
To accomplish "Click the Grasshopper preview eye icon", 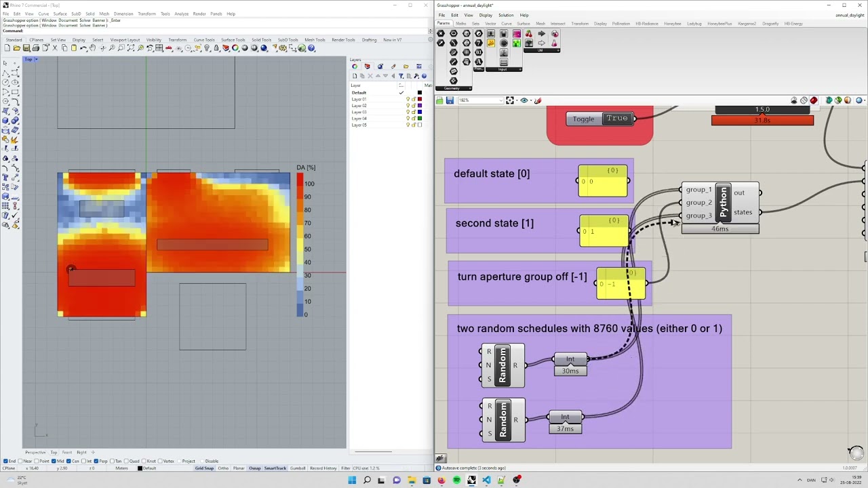I will [524, 100].
